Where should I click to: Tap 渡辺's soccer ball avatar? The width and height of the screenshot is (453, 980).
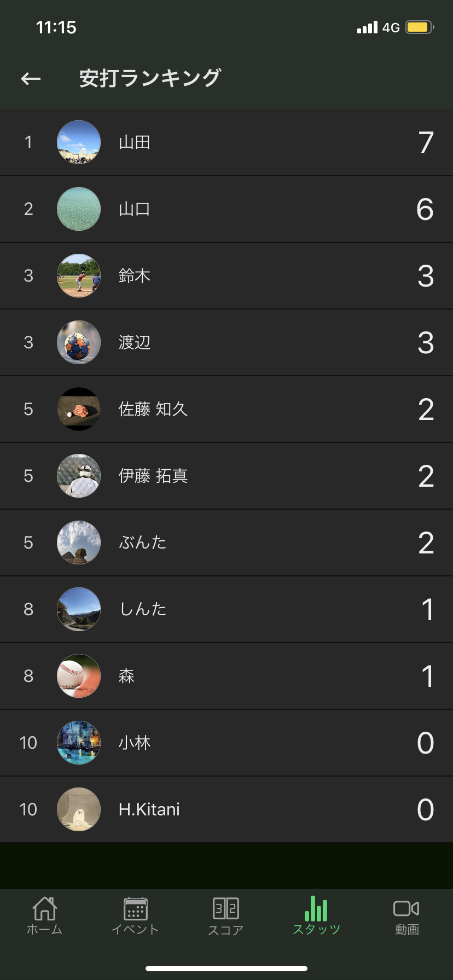pyautogui.click(x=79, y=342)
